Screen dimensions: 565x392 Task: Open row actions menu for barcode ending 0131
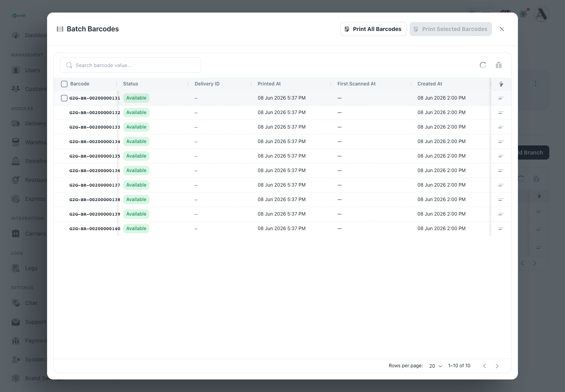tap(501, 98)
